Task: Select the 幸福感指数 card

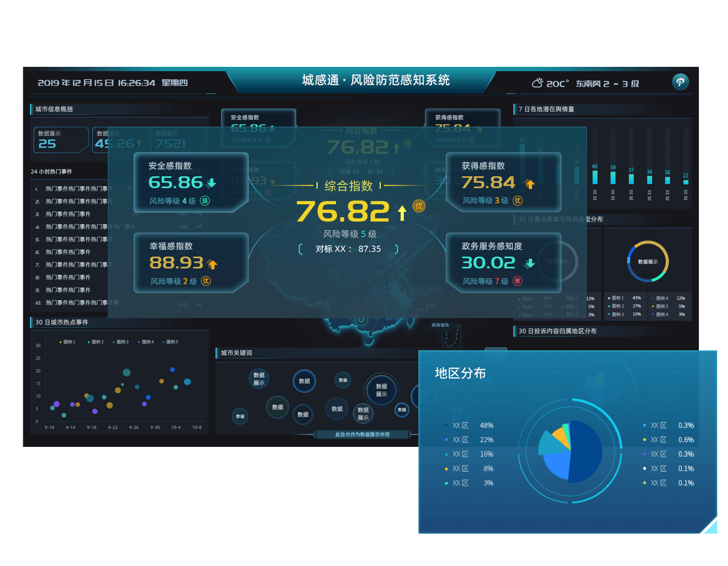Action: tap(191, 263)
